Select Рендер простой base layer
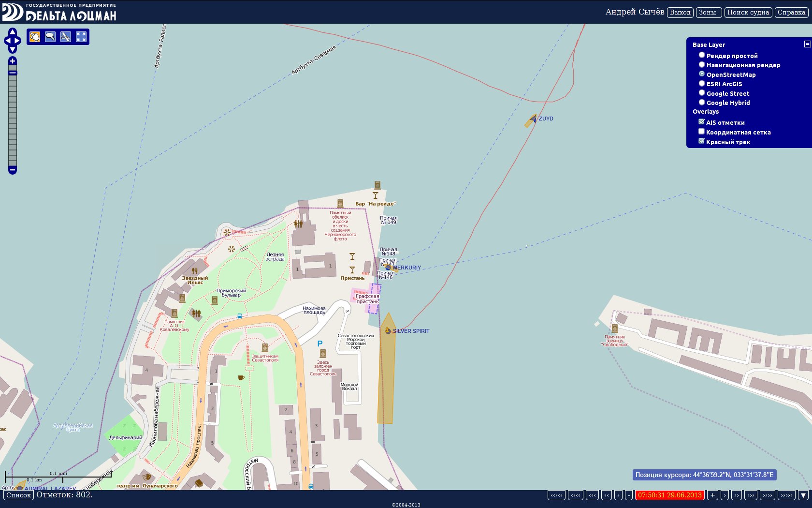Screen dimensions: 812x508 coord(702,55)
